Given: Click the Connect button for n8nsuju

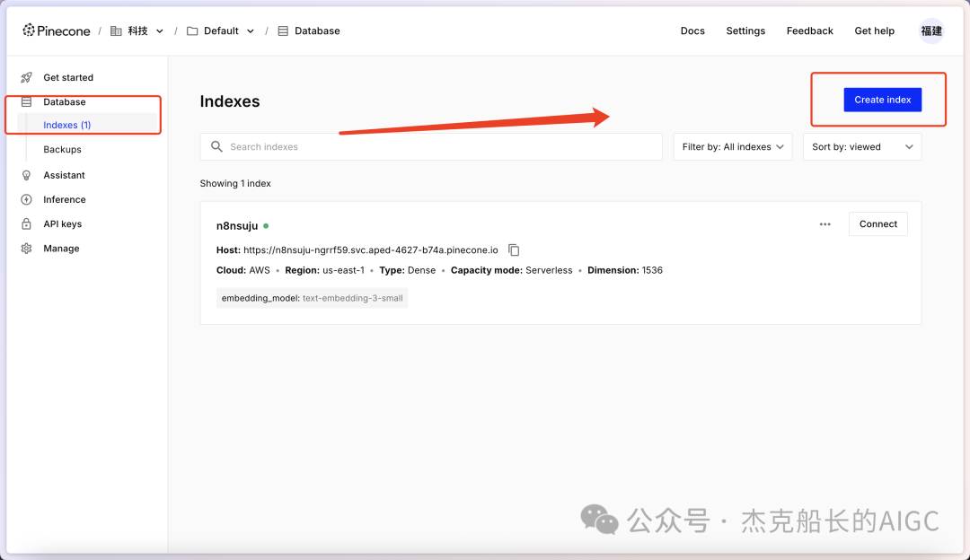Looking at the screenshot, I should point(877,223).
